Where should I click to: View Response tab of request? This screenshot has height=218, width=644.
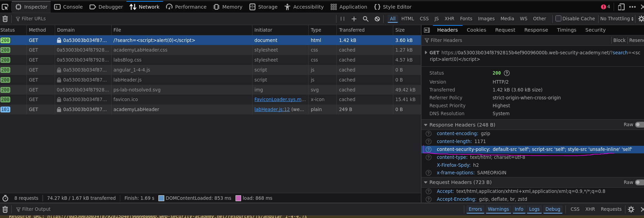pos(536,30)
